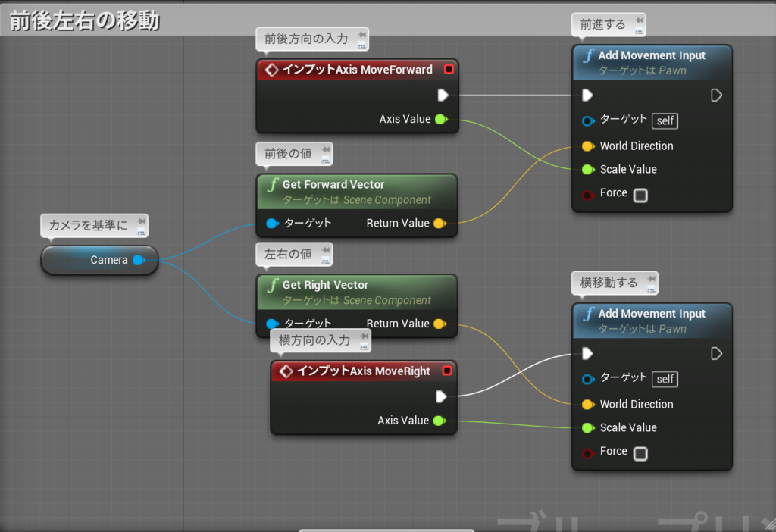The width and height of the screenshot is (776, 532).
Task: Click the self field on the 前進する node
Action: tap(665, 120)
